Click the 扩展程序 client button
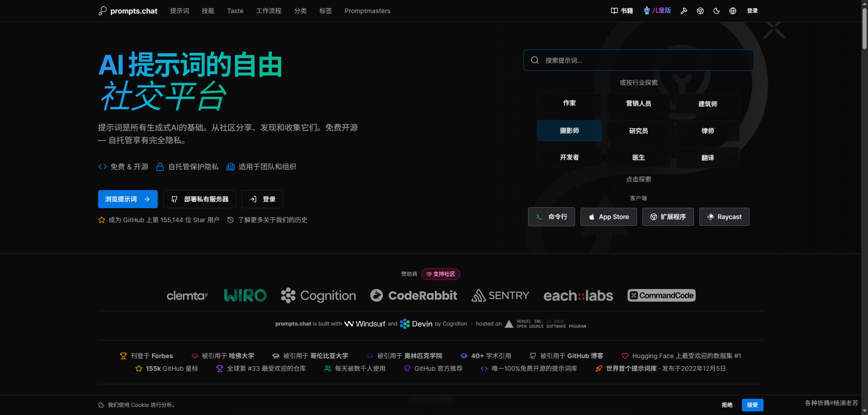Image resolution: width=868 pixels, height=415 pixels. coord(668,217)
